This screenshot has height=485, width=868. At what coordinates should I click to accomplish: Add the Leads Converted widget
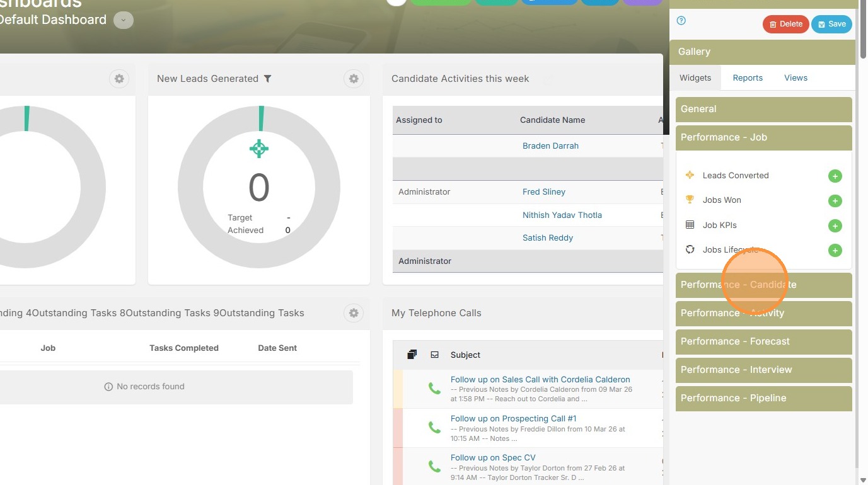click(835, 176)
